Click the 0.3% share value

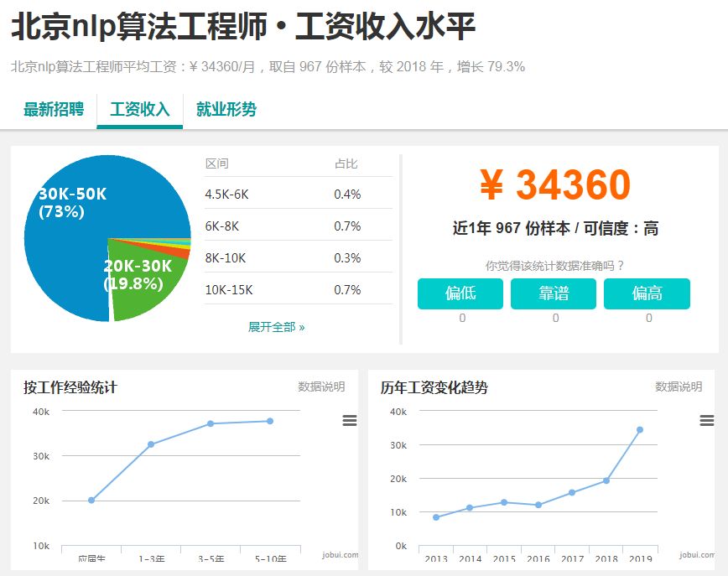coord(347,258)
